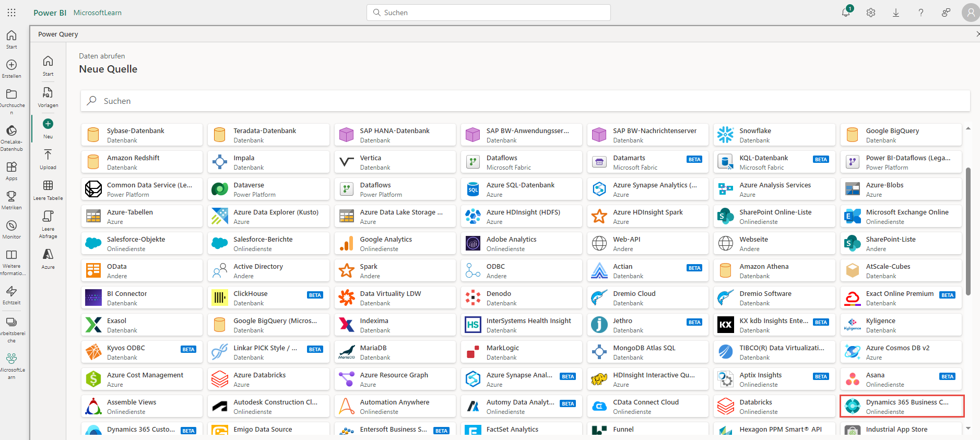Choose the Exasol connector
This screenshot has height=440, width=980.
142,325
